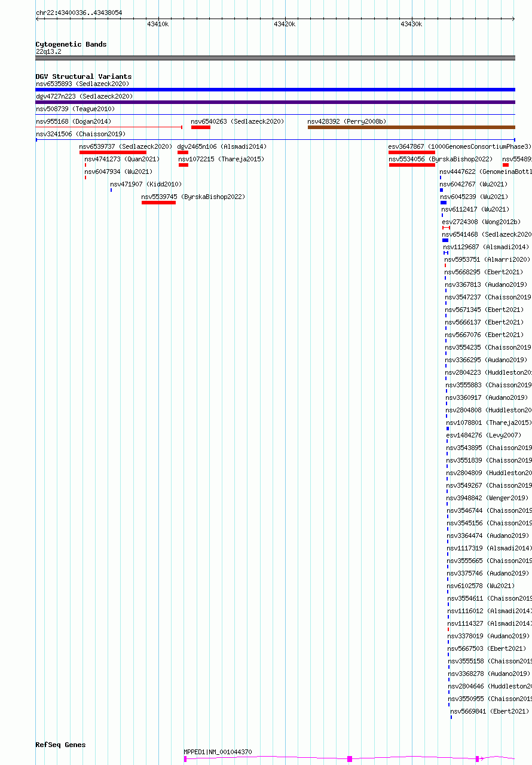Click nsv5953751 (Almarri2020) label
Image resolution: width=532 pixels, height=765 pixels.
coord(487,259)
